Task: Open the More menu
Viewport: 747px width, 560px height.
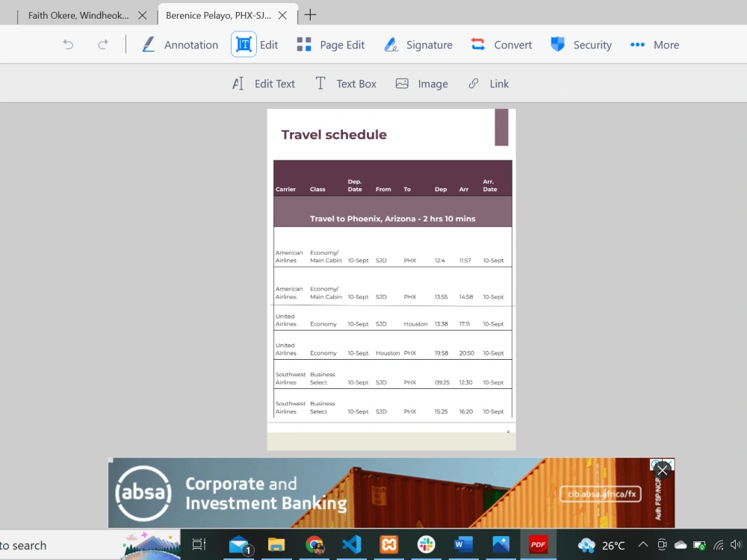Action: (x=654, y=45)
